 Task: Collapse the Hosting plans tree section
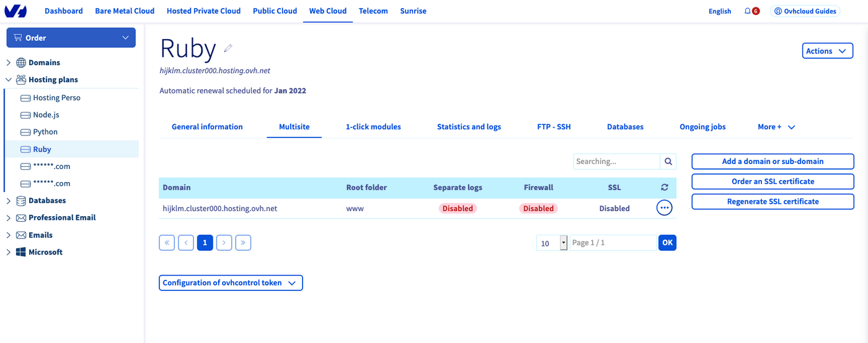(9, 80)
